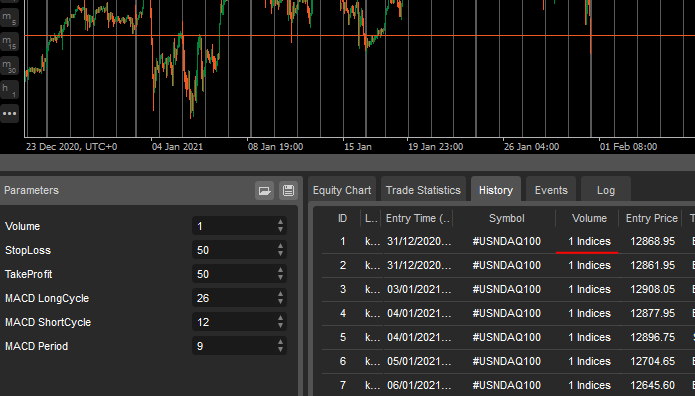Adjust the TakeProfit stepper arrows
The height and width of the screenshot is (396, 695).
(281, 274)
